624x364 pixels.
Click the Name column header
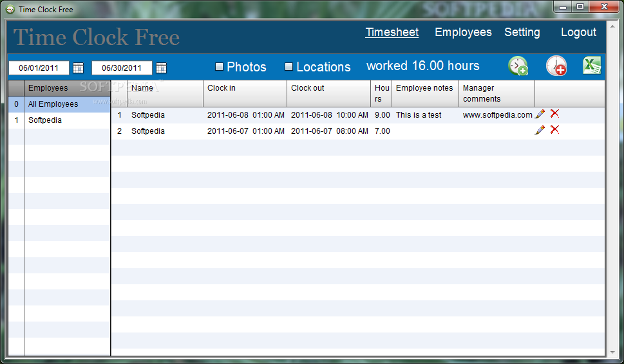[x=165, y=93]
